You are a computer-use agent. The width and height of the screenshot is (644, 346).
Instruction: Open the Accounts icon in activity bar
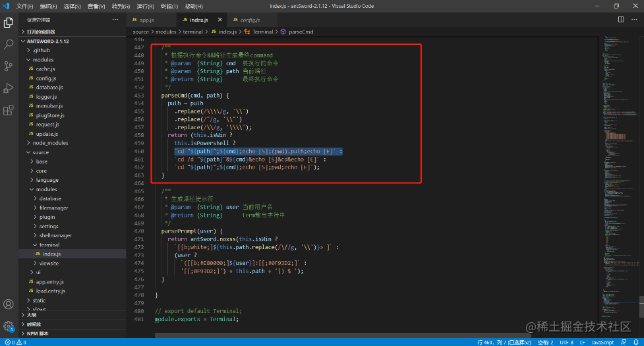[x=8, y=304]
